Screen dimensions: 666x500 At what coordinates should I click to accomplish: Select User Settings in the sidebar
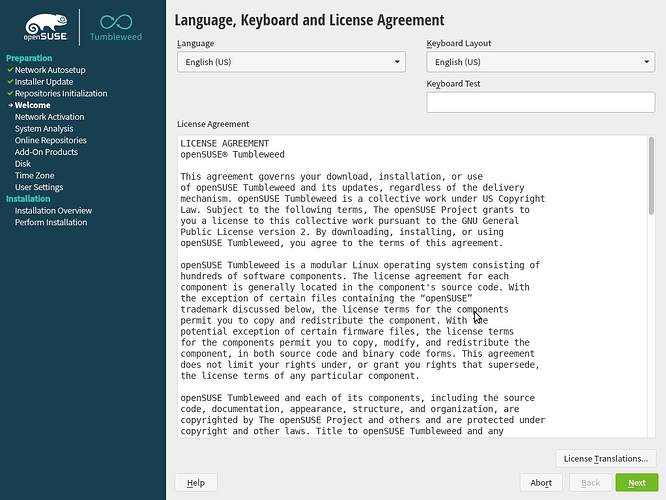(39, 187)
